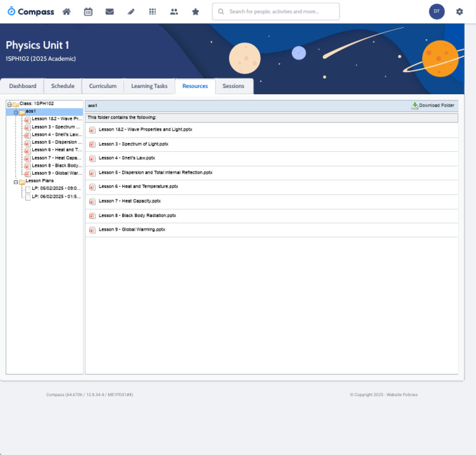
Task: Collapse the Class: 1SPH102 tree root
Action: (x=9, y=104)
